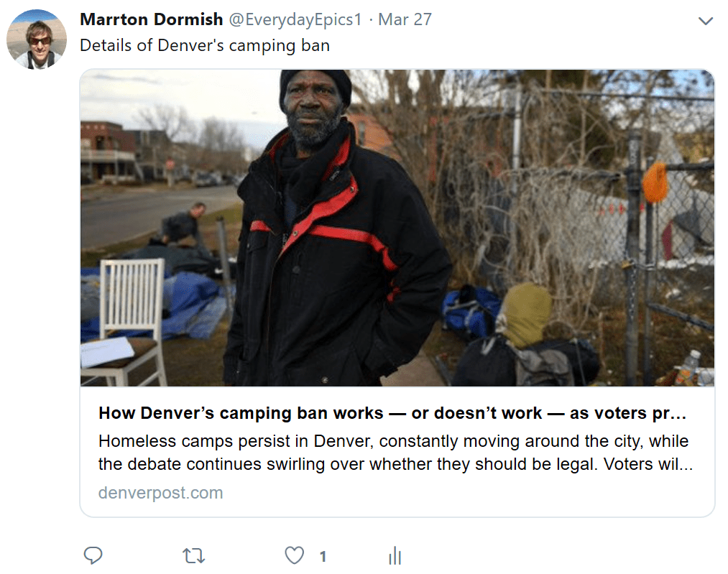
Task: Click the headline about Denver's camping ban
Action: pos(392,413)
